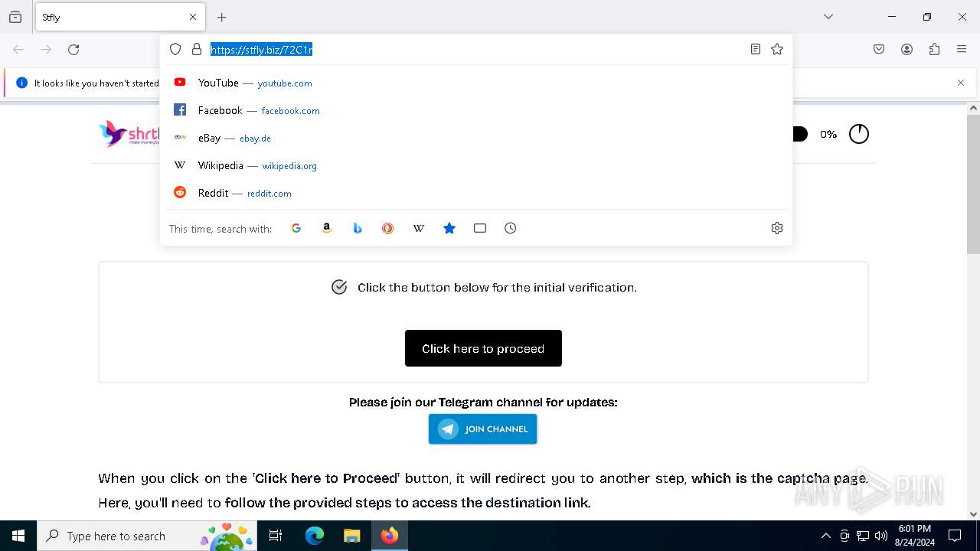Screen dimensions: 980x551
Task: Open the list all tabs dropdown
Action: coord(828,17)
